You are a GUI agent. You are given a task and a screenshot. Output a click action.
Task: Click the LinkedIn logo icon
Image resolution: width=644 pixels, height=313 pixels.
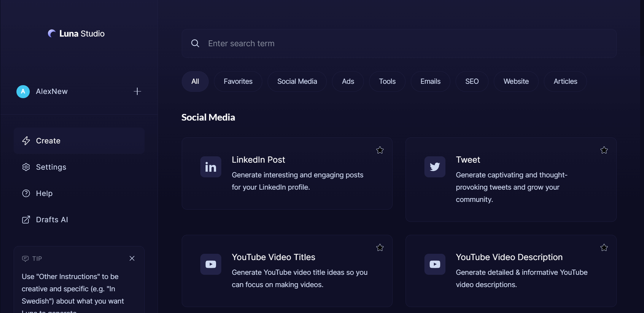[211, 167]
